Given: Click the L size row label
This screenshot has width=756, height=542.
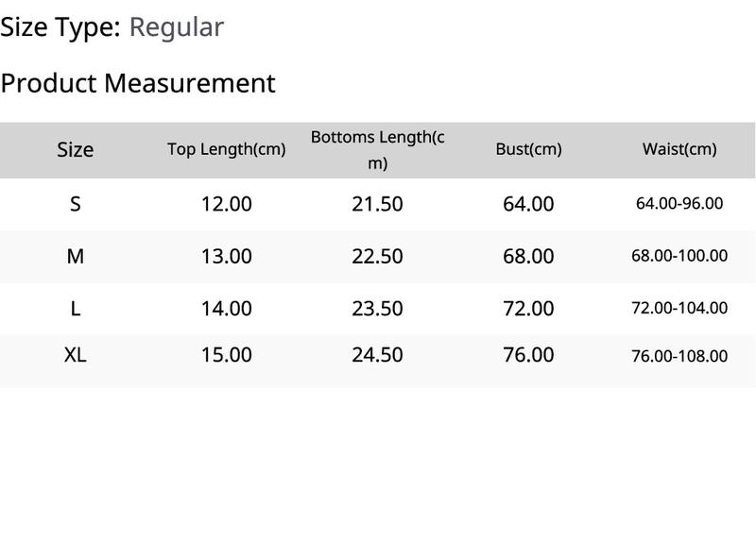Looking at the screenshot, I should [x=76, y=309].
